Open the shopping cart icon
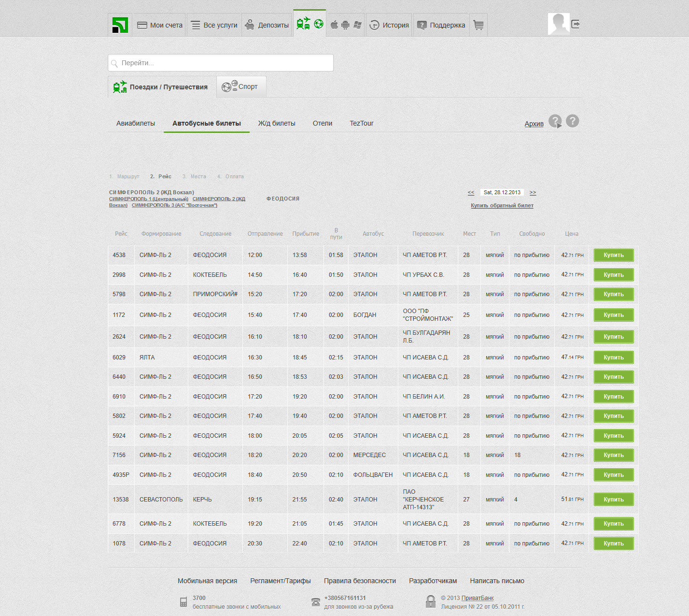The image size is (689, 616). pyautogui.click(x=478, y=25)
